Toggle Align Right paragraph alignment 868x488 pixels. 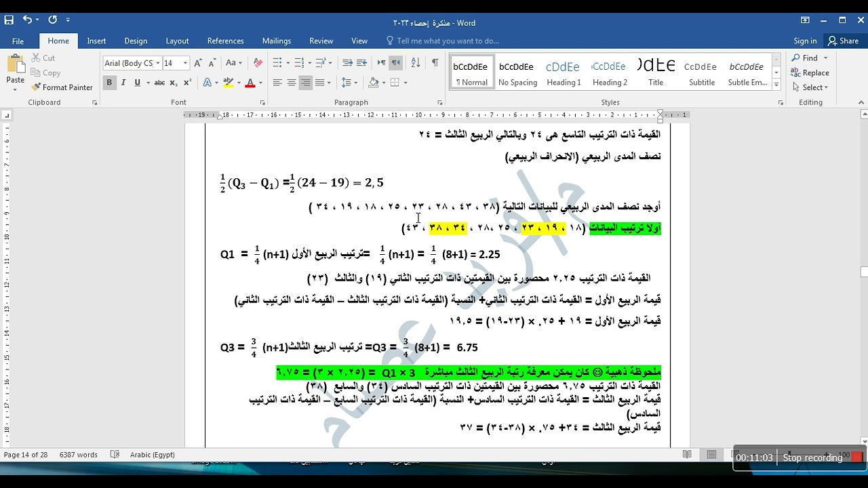(x=306, y=83)
